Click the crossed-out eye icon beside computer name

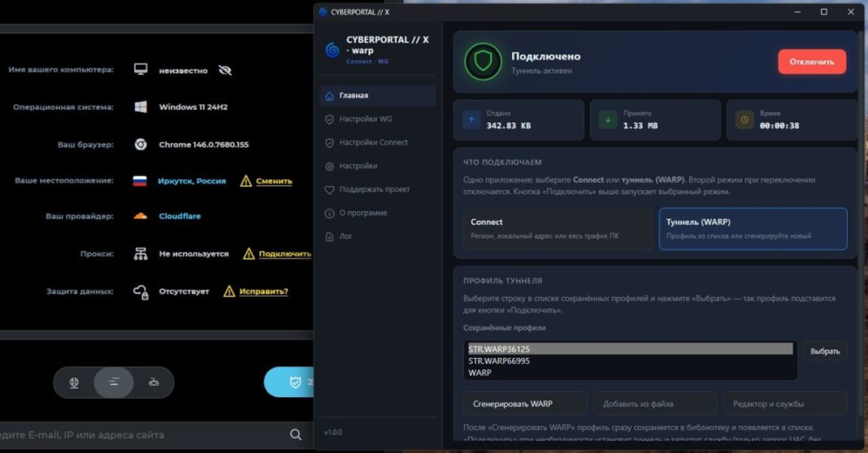(x=225, y=70)
